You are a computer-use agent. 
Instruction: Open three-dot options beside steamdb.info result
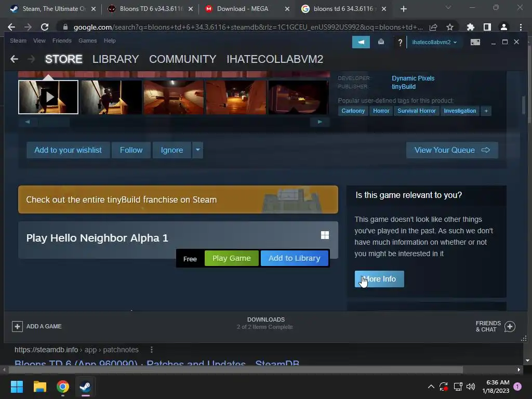pyautogui.click(x=152, y=350)
